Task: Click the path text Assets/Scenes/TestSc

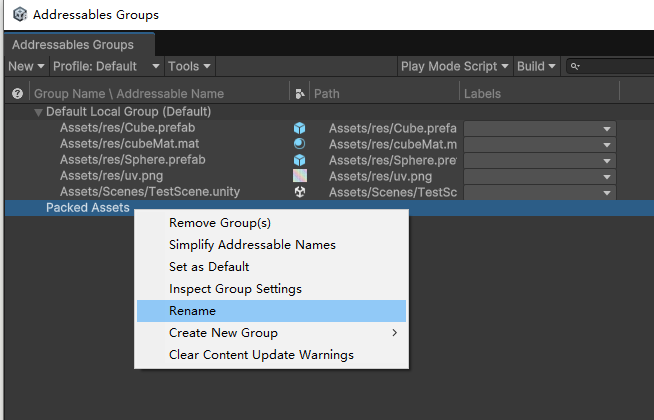Action: click(x=392, y=192)
